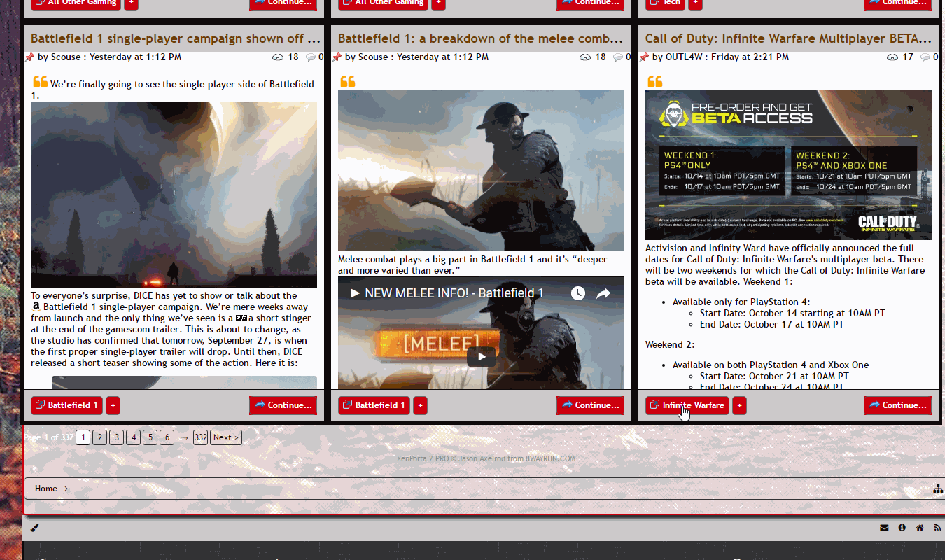Click the style chooser paintbrush icon in footer
The image size is (945, 560).
click(35, 528)
